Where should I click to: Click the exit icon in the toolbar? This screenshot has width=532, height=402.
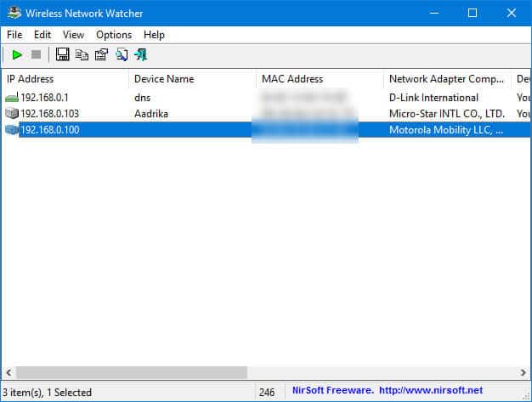pyautogui.click(x=141, y=54)
